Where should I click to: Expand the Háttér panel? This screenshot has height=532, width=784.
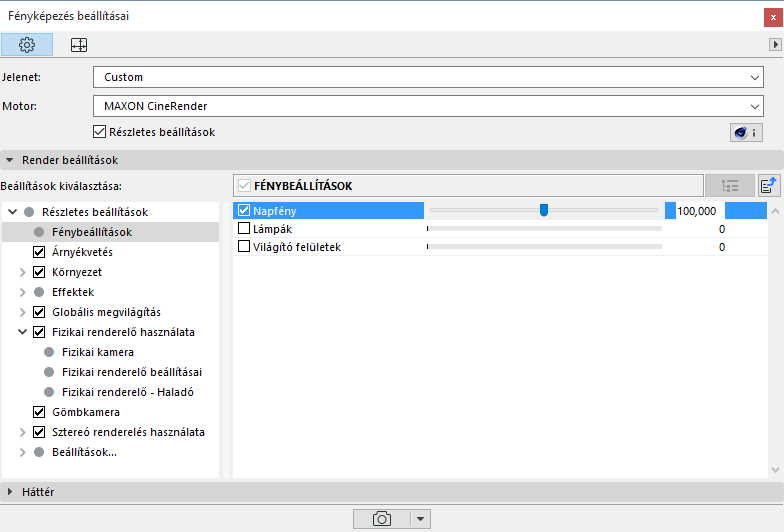click(10, 492)
